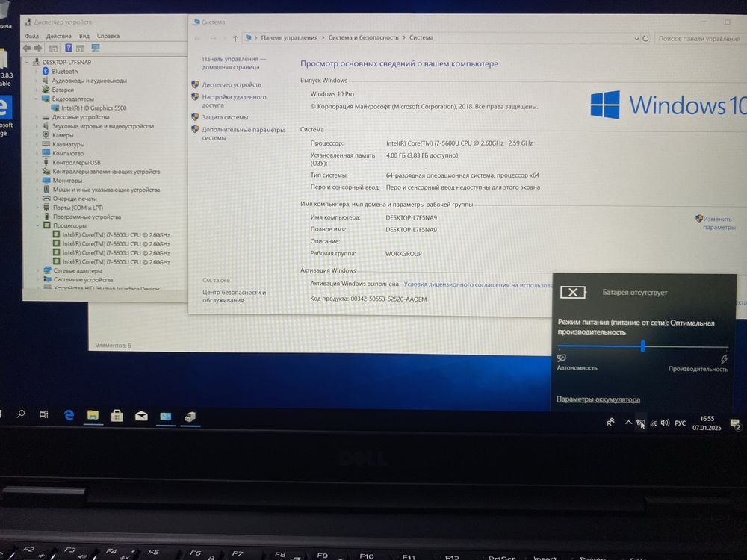The height and width of the screenshot is (560, 747).
Task: Open address bar history dropdown arrow
Action: (x=636, y=39)
